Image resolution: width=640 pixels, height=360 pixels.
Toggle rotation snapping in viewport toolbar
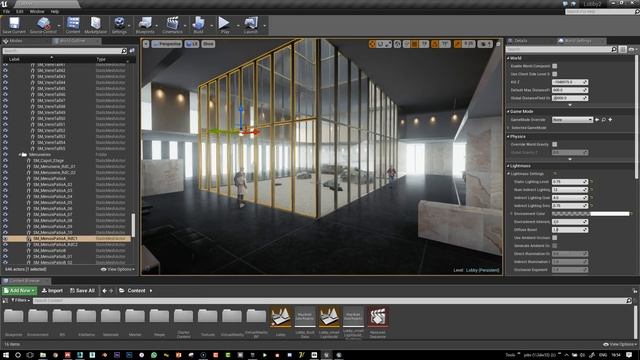coord(435,44)
